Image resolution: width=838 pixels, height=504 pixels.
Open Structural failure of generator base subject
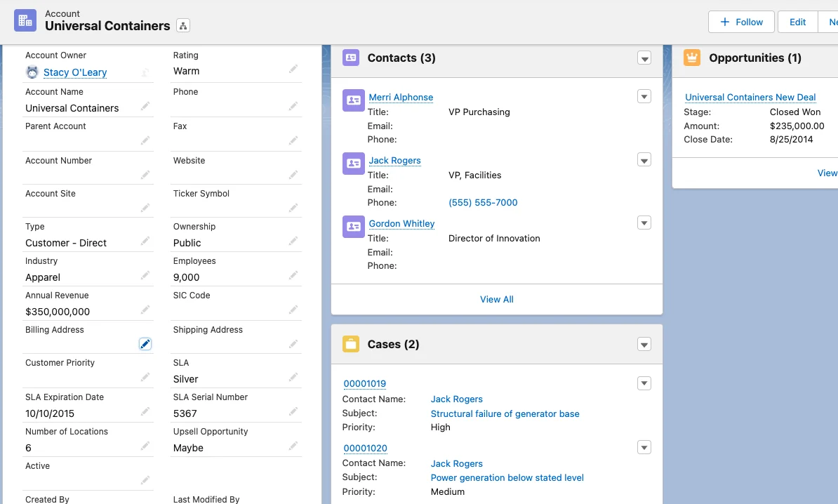click(505, 413)
